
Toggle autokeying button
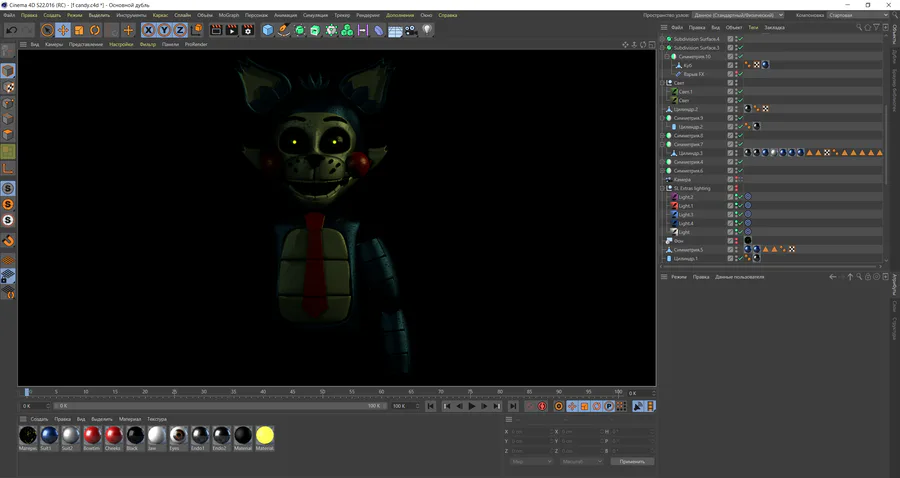pyautogui.click(x=542, y=406)
